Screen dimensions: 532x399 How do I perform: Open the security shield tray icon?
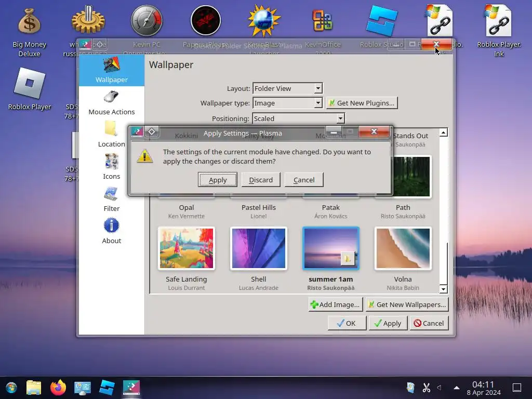click(x=410, y=388)
